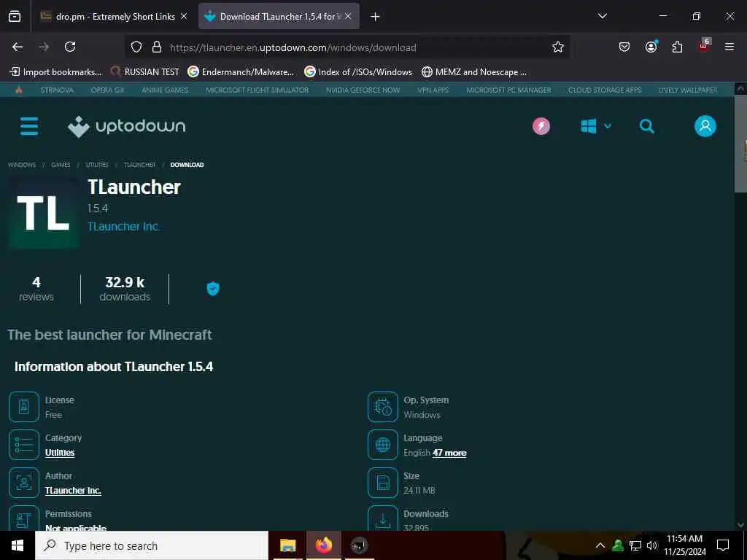This screenshot has height=560, width=747.
Task: Show the 47 more languages link
Action: 449,453
